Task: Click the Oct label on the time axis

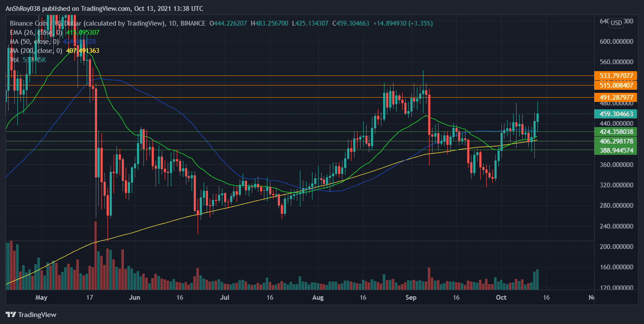Action: [x=501, y=298]
